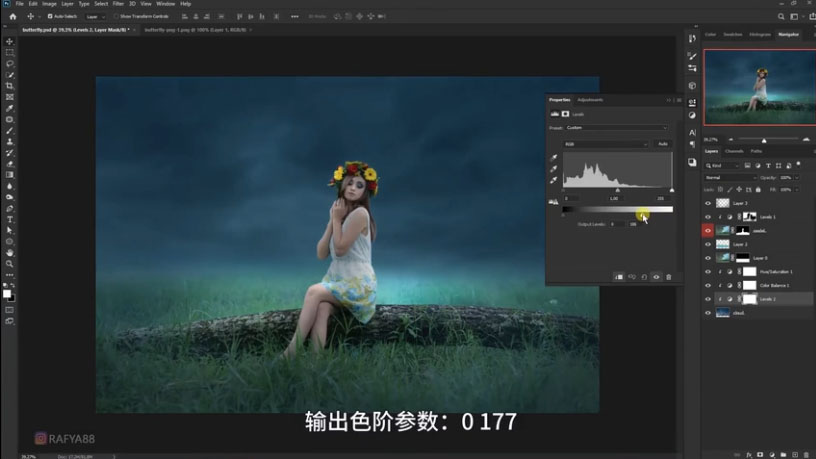This screenshot has height=459, width=816.
Task: Click the Swatches panel tab
Action: (x=733, y=34)
